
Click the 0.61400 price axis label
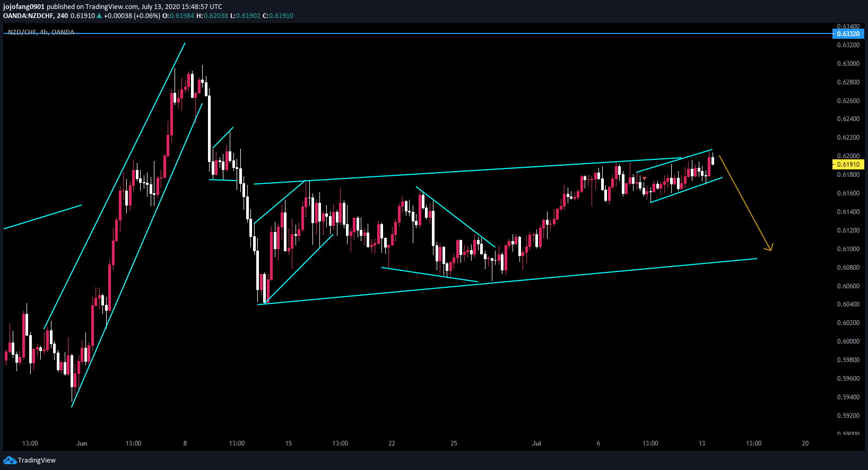[848, 212]
